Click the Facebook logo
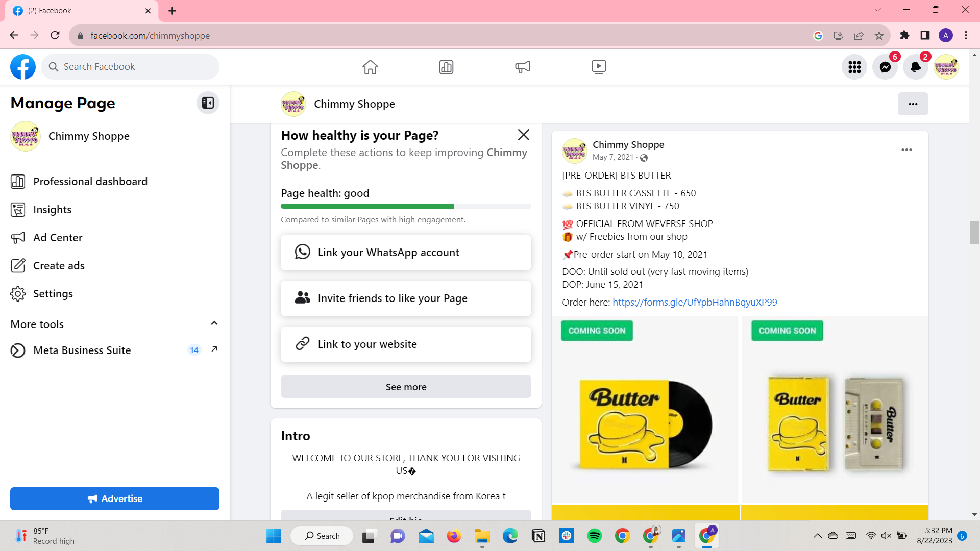Viewport: 980px width, 551px height. (x=23, y=67)
